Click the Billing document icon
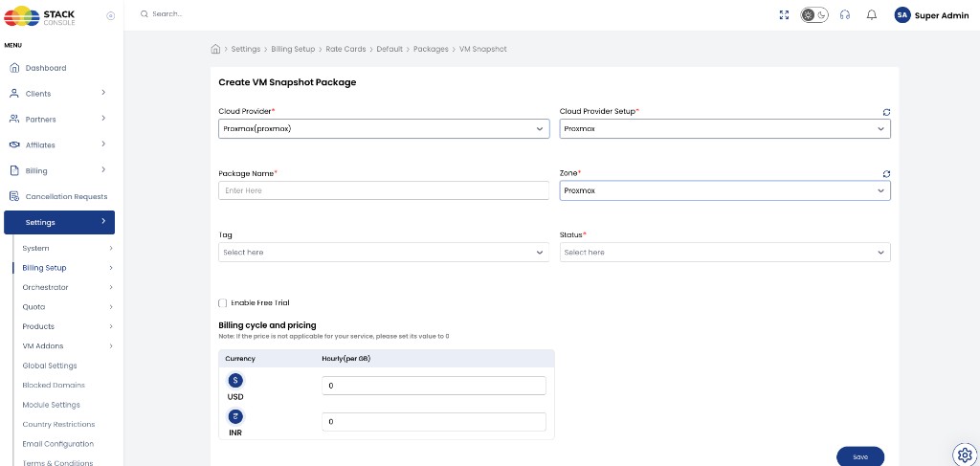 pos(14,170)
